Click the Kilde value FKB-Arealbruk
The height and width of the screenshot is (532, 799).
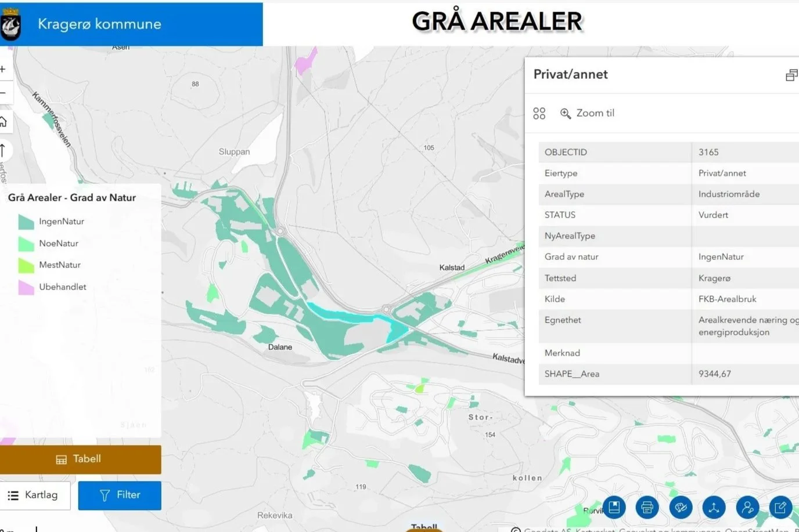point(728,299)
